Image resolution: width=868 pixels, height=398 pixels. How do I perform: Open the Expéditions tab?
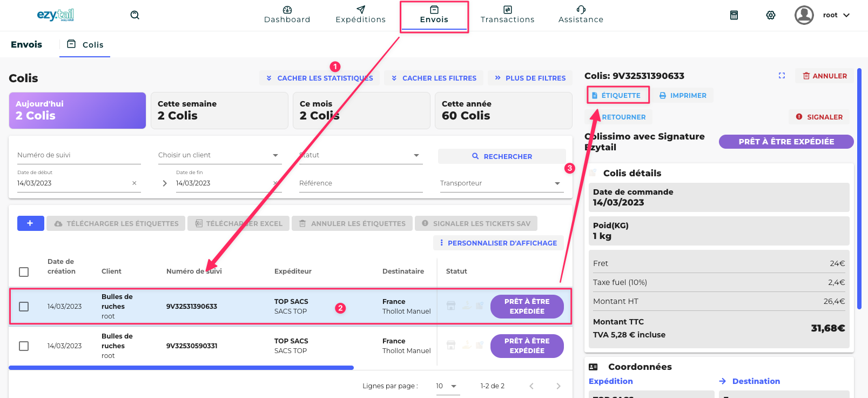(361, 15)
